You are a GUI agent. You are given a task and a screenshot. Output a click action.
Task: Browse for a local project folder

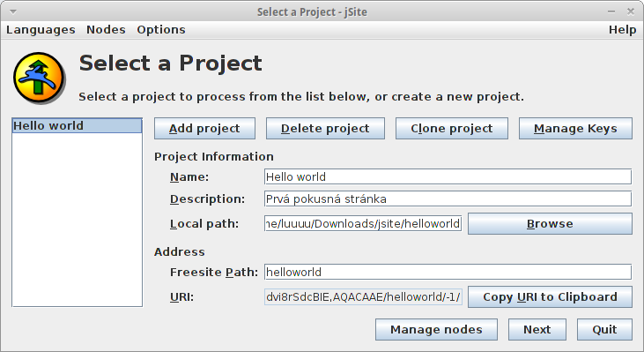(x=550, y=224)
